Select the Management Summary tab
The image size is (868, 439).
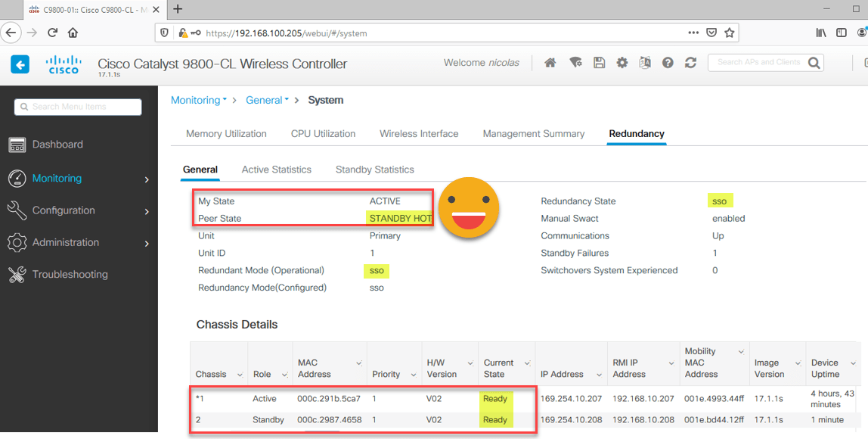pyautogui.click(x=533, y=134)
